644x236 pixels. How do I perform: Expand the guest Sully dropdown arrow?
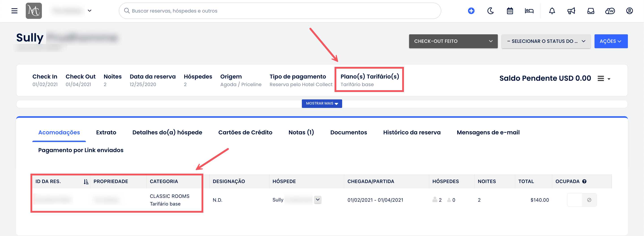pos(318,200)
